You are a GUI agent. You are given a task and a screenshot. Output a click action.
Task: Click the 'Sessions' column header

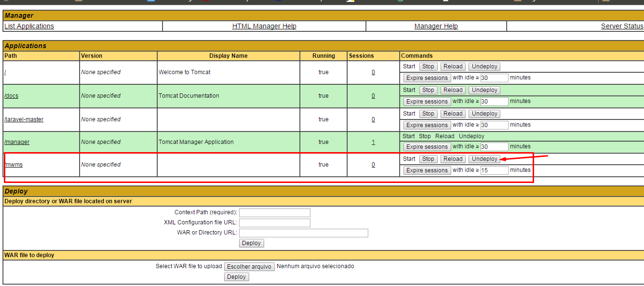coord(362,56)
